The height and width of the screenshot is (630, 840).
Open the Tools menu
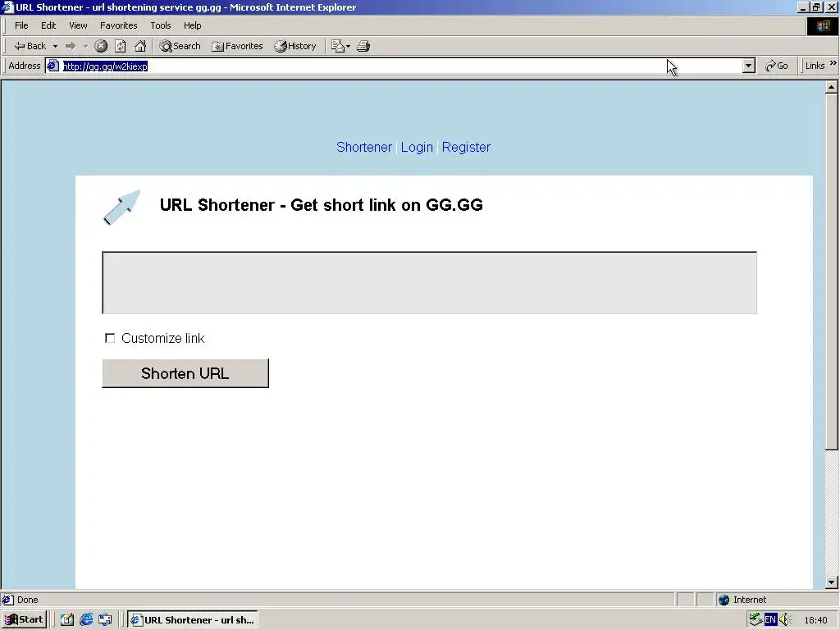160,25
